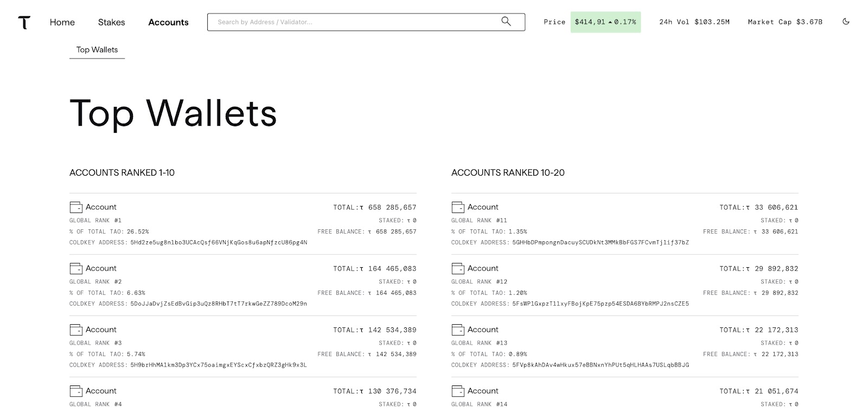
Task: Click Top Wallets page heading
Action: coord(173,113)
